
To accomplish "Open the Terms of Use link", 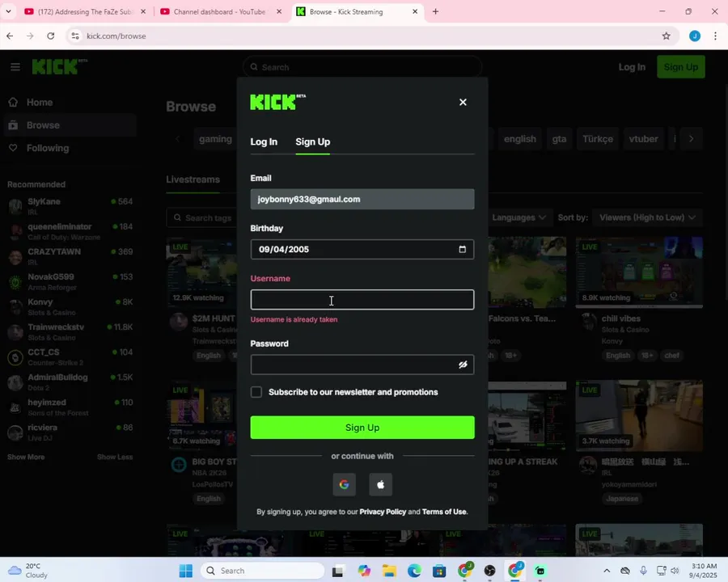I will click(x=444, y=512).
